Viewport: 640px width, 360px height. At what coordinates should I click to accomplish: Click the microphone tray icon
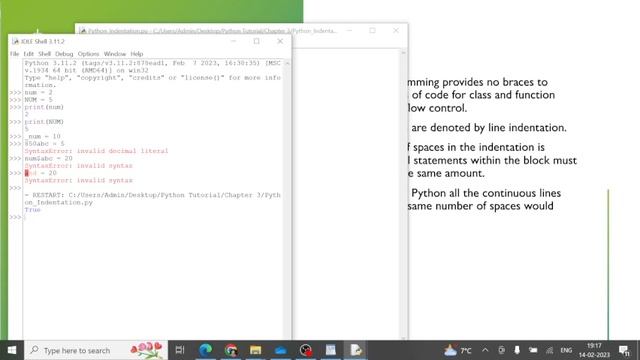[517, 350]
